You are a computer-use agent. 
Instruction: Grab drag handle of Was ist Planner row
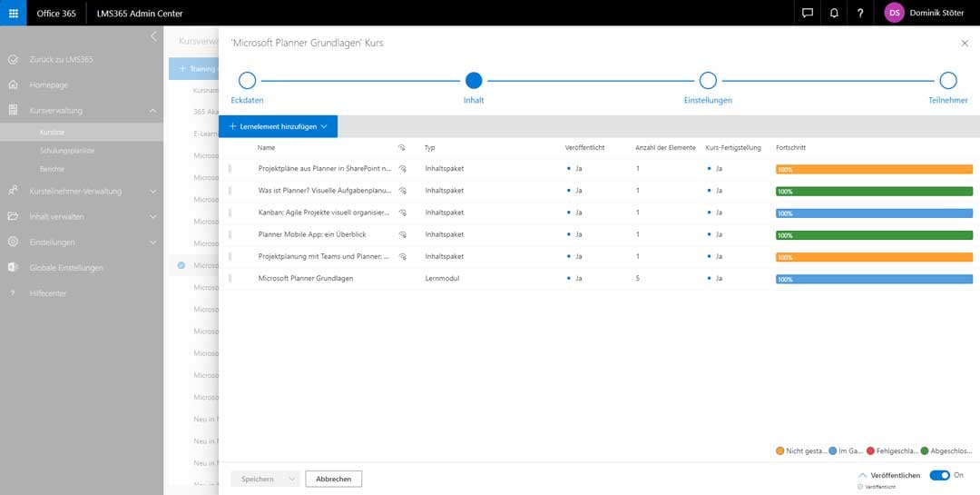(230, 190)
